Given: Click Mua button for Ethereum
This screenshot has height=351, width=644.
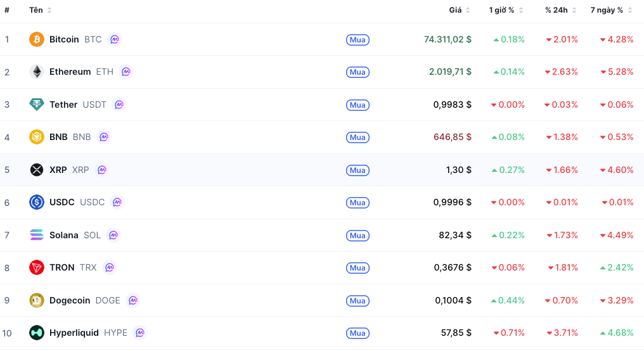Looking at the screenshot, I should point(357,72).
